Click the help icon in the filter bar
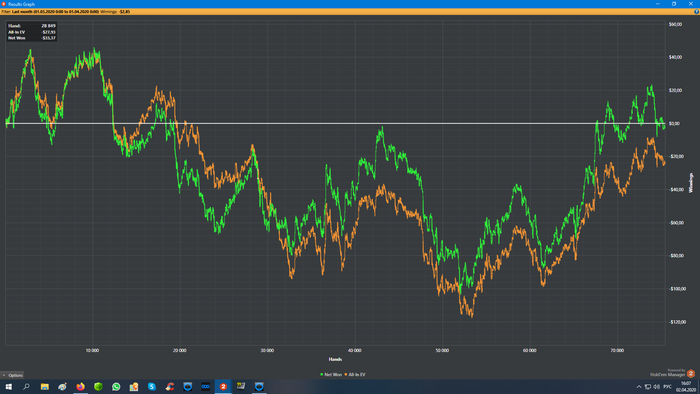700x394 pixels. [696, 12]
